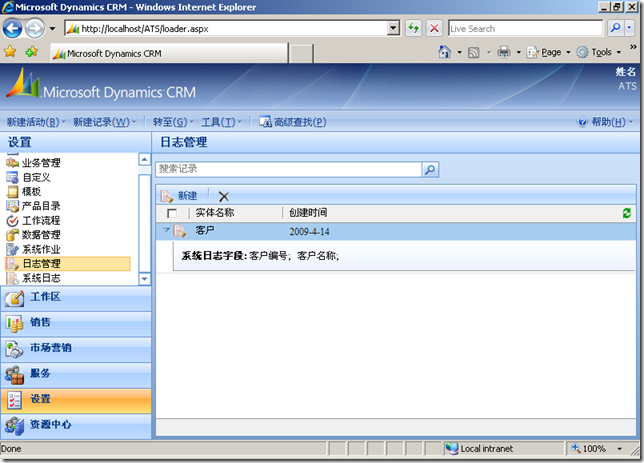Click the 高级查找 advanced find icon
Viewport: 644px width, 463px height.
(x=265, y=122)
